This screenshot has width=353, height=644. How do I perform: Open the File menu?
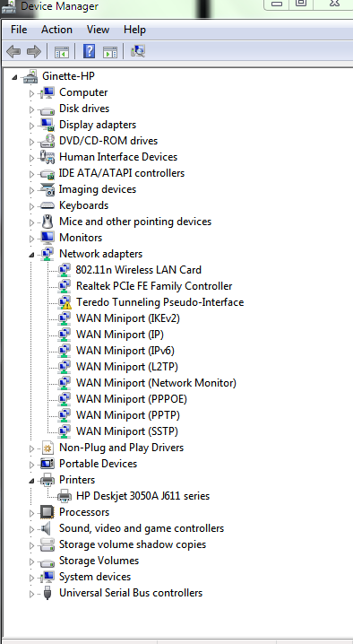19,30
